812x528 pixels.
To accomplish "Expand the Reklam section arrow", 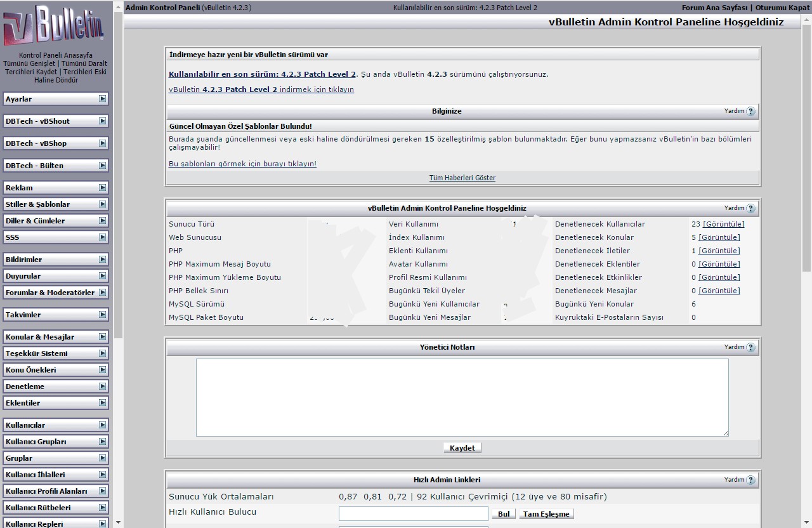I will pos(102,188).
